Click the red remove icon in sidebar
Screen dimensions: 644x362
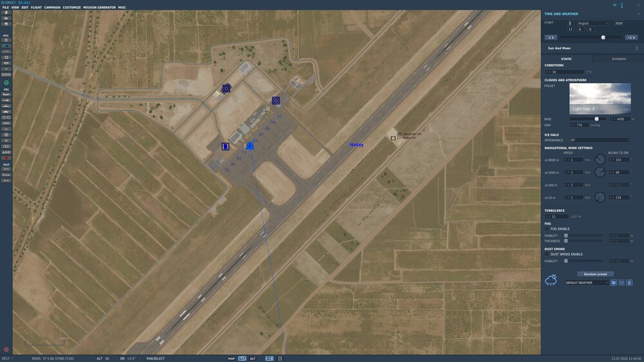click(x=6, y=158)
